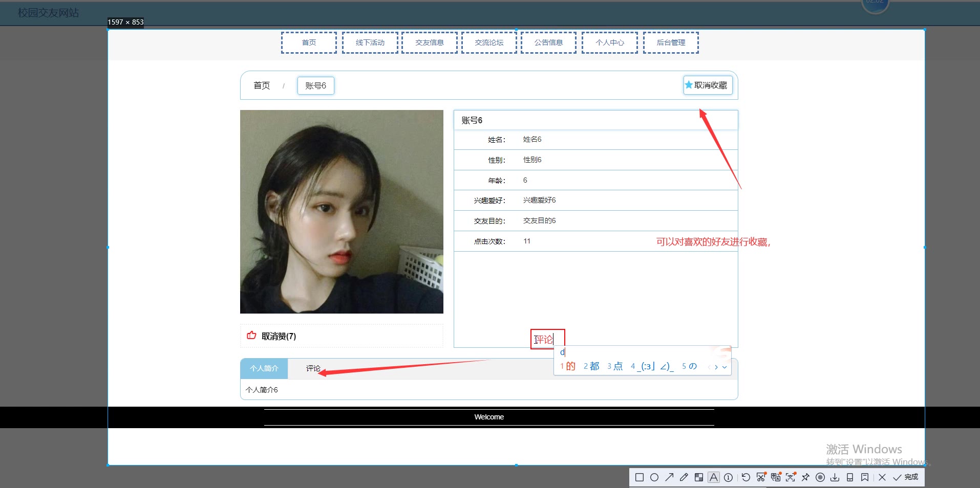Click 账号6 breadcrumb button
Image resolution: width=980 pixels, height=488 pixels.
tap(315, 85)
